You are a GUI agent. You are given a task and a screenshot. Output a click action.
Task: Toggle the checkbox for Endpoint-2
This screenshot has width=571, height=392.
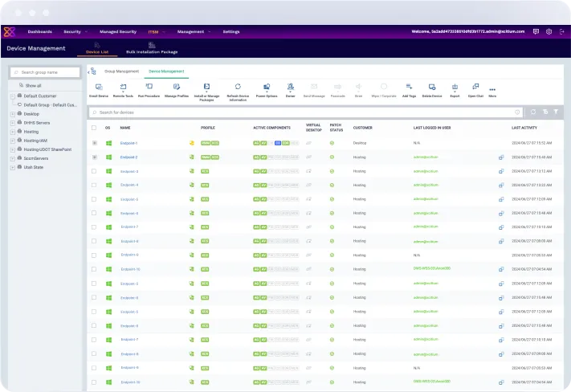pyautogui.click(x=94, y=157)
